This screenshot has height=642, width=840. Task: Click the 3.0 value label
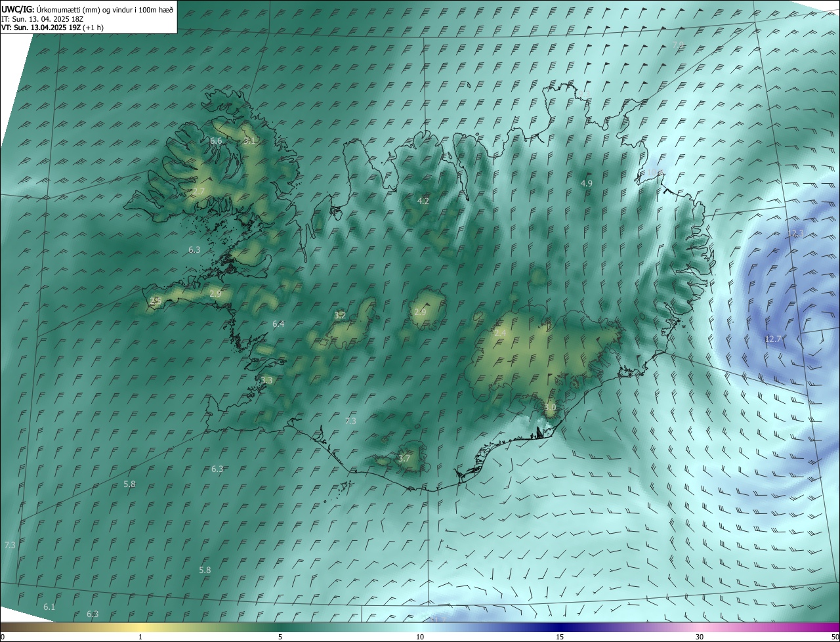click(550, 407)
